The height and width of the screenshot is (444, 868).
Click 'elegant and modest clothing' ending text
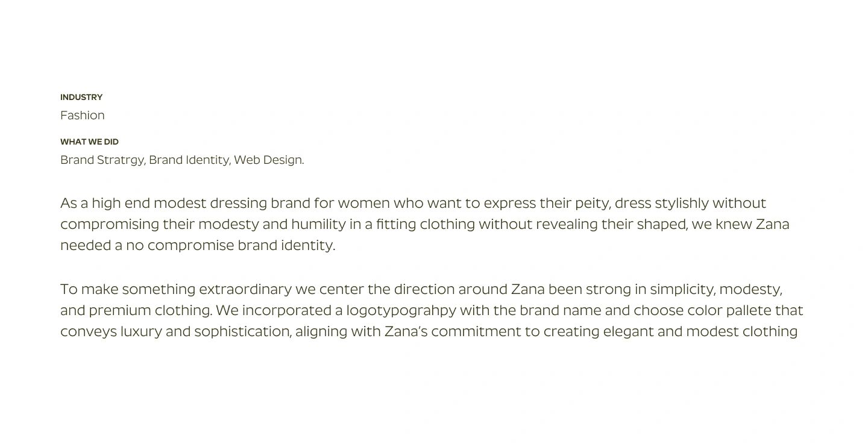(x=700, y=331)
